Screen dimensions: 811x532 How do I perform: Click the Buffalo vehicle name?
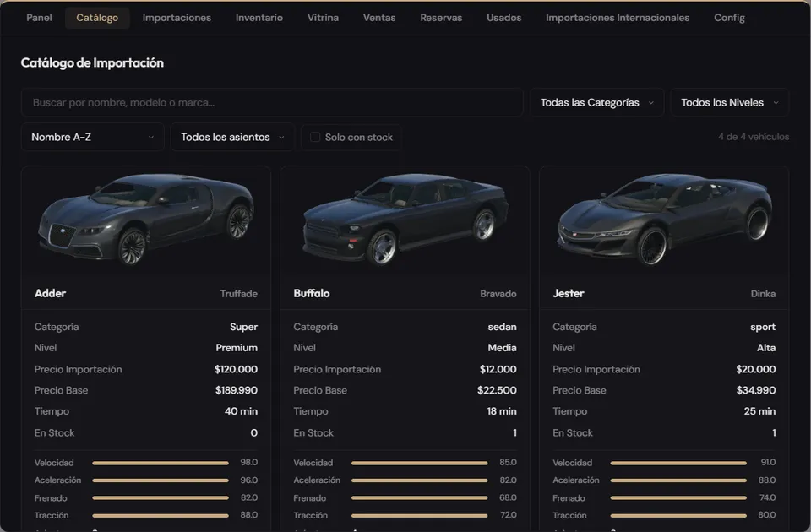[312, 293]
